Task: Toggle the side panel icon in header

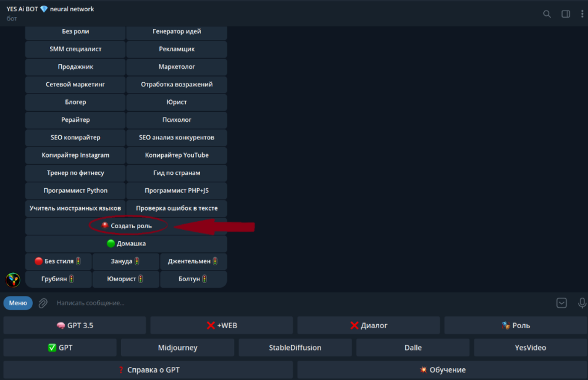Action: click(x=566, y=14)
